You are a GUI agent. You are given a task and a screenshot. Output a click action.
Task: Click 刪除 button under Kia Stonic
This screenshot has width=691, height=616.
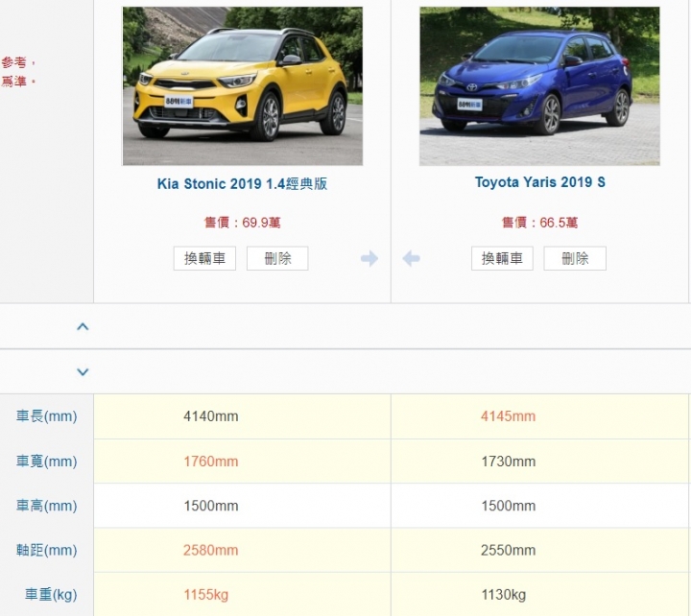[277, 258]
